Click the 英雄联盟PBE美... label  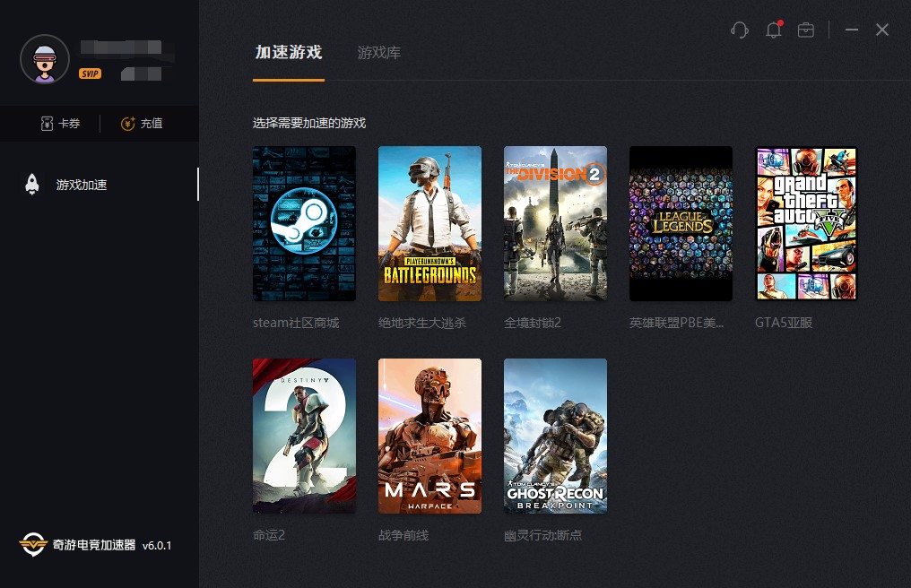[676, 323]
